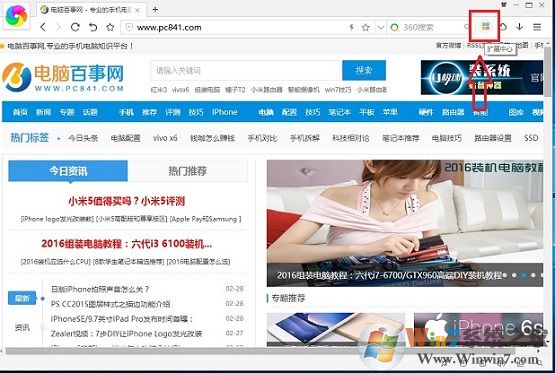This screenshot has width=555, height=373.
Task: Click the colorful user avatar icon
Action: click(16, 16)
